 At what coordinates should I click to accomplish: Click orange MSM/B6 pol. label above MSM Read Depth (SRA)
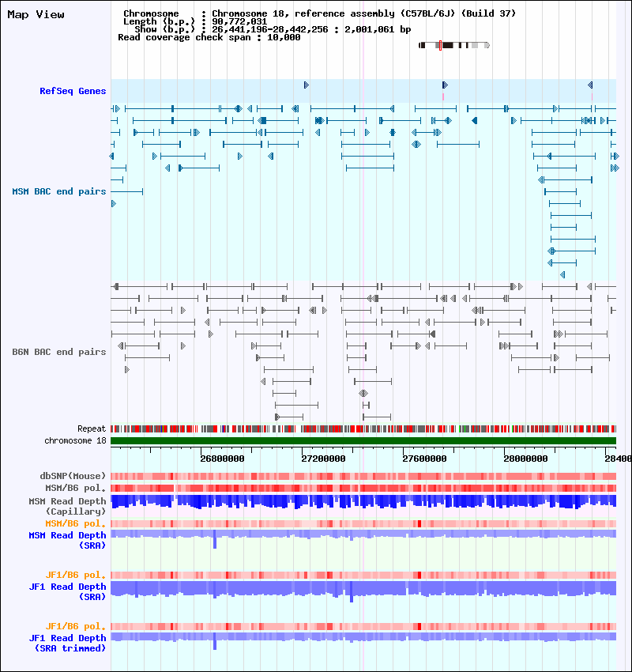[x=75, y=523]
